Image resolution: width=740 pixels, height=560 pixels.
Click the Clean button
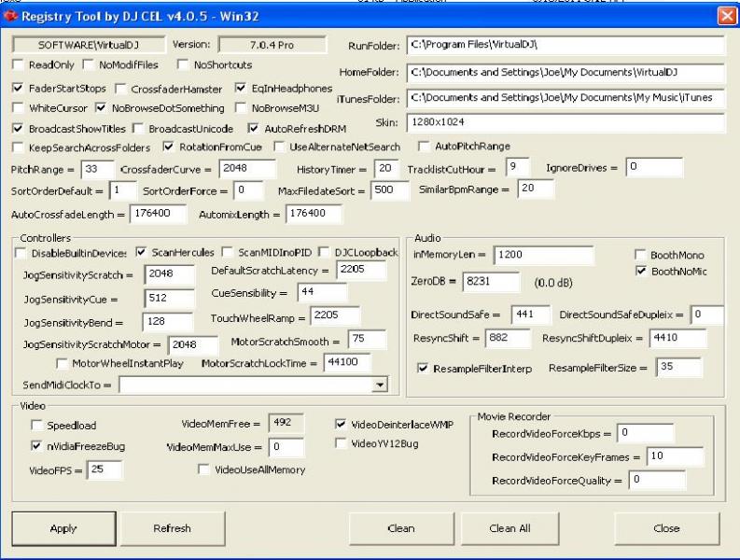coord(401,528)
